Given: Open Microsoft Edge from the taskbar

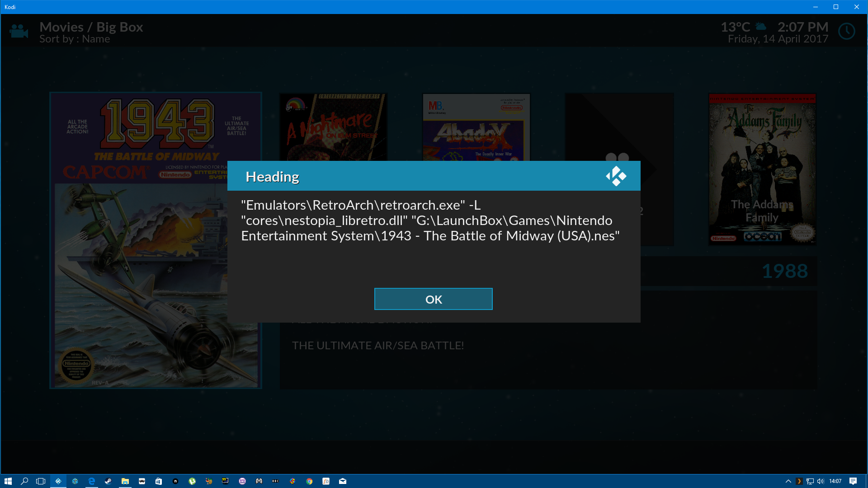Looking at the screenshot, I should coord(92,481).
